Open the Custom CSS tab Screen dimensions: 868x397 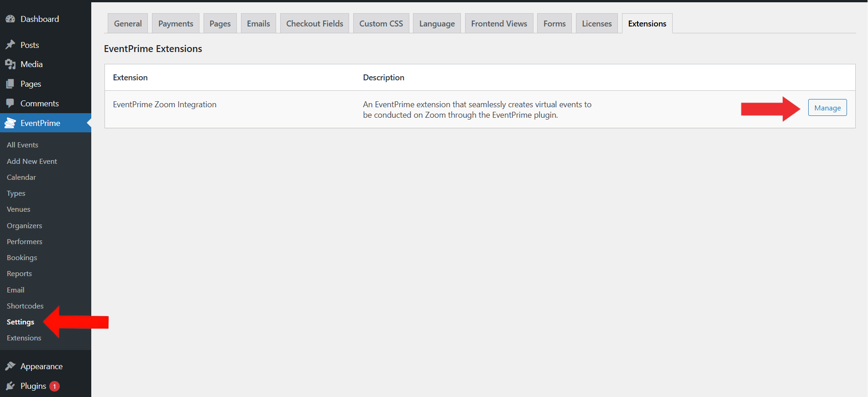click(381, 24)
